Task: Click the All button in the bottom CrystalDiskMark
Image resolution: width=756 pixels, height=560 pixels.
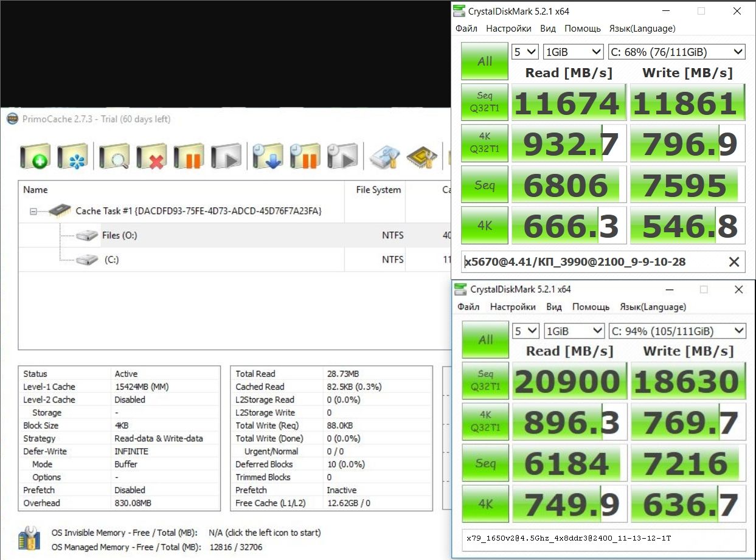Action: pos(485,339)
